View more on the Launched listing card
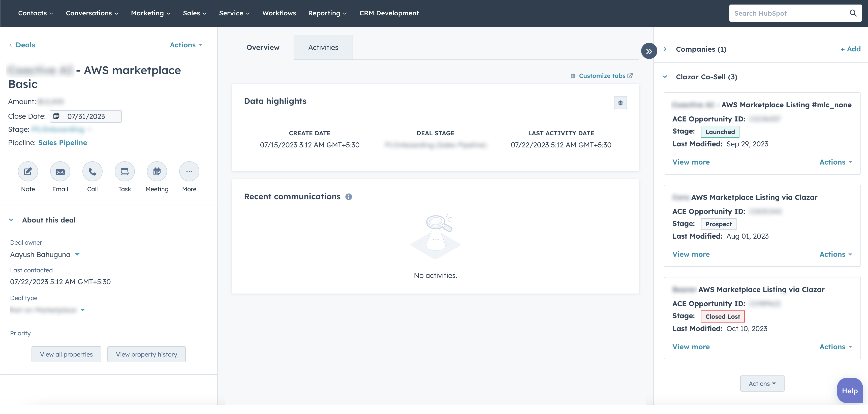The image size is (868, 414). coord(691,162)
